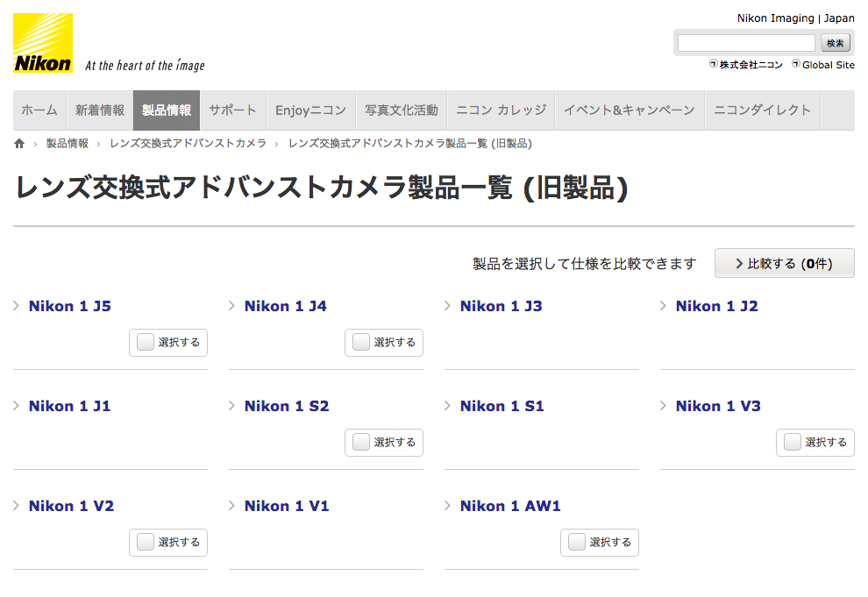Click the Nikon logo

pos(43,43)
